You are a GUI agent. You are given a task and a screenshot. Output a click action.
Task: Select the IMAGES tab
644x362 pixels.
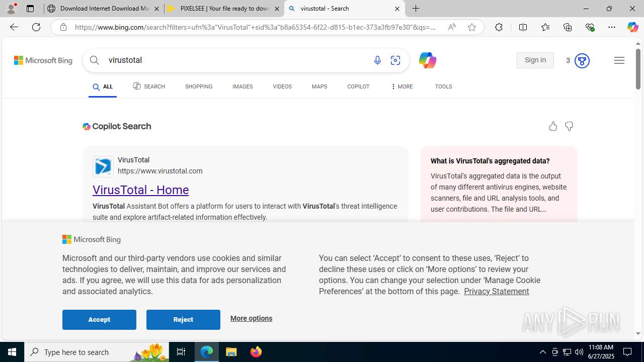click(x=243, y=87)
